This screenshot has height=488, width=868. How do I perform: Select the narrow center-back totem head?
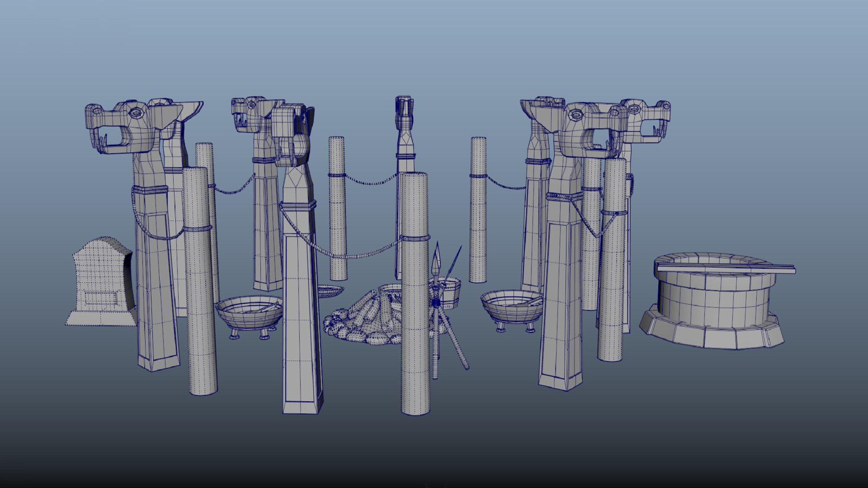(x=403, y=113)
